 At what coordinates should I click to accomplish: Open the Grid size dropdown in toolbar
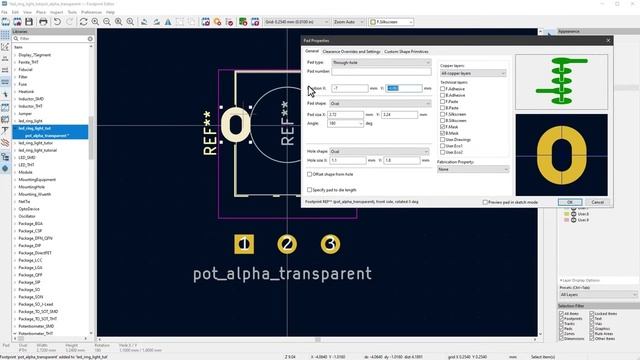point(296,22)
